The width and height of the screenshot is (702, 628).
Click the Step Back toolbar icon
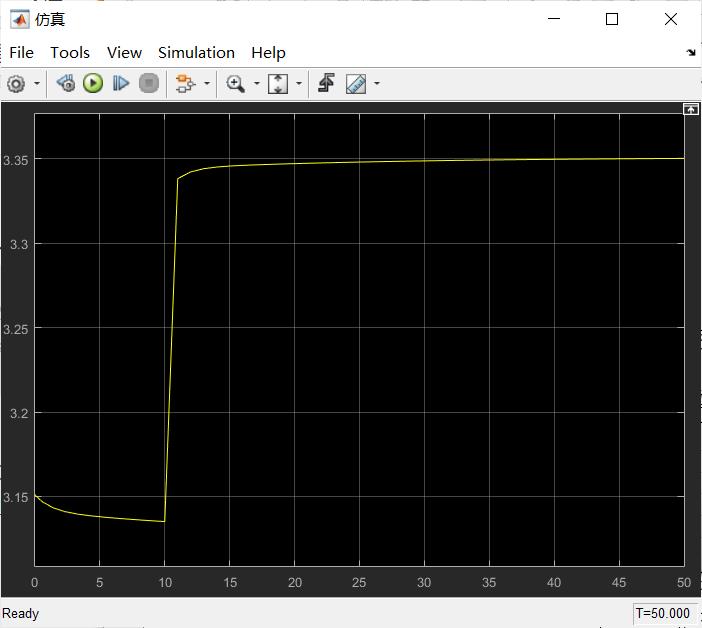click(x=66, y=84)
